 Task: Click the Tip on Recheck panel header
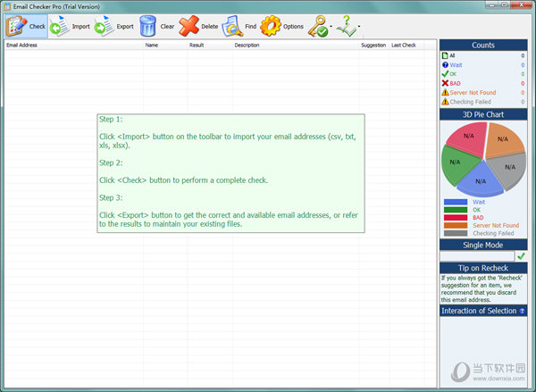[x=483, y=268]
